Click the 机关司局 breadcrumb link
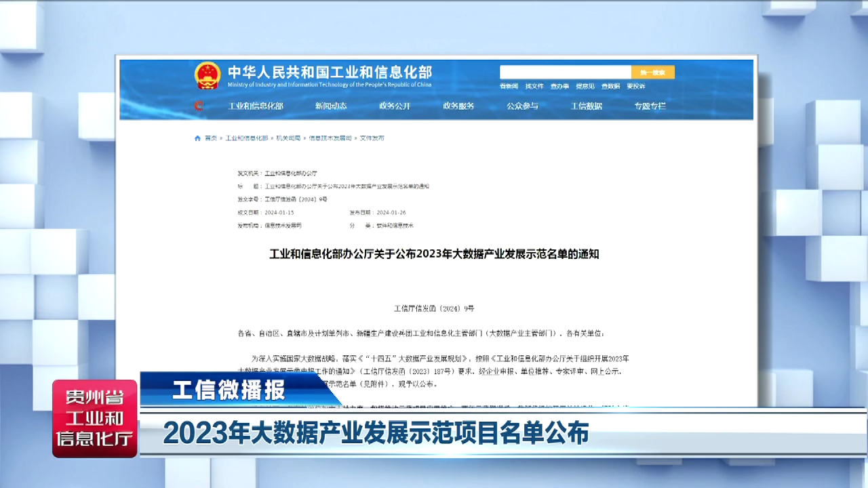 tap(288, 138)
